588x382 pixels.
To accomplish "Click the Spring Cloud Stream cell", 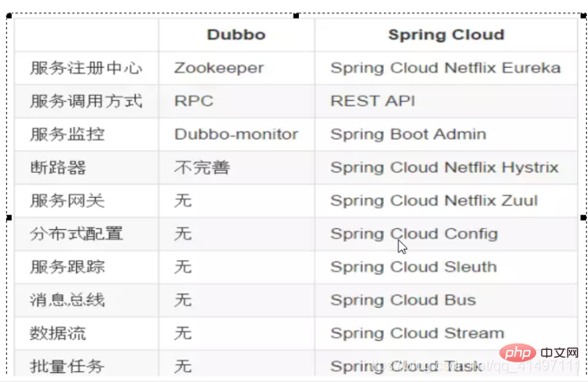I will [x=417, y=333].
